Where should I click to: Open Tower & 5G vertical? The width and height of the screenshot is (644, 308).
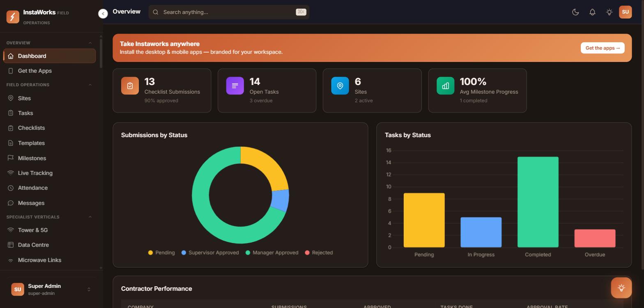click(50, 230)
